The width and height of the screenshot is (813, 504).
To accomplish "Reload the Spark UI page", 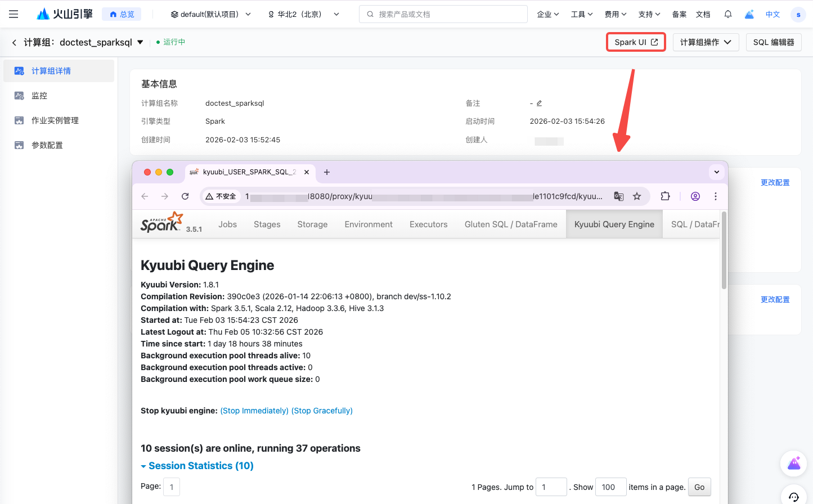I will click(x=185, y=196).
